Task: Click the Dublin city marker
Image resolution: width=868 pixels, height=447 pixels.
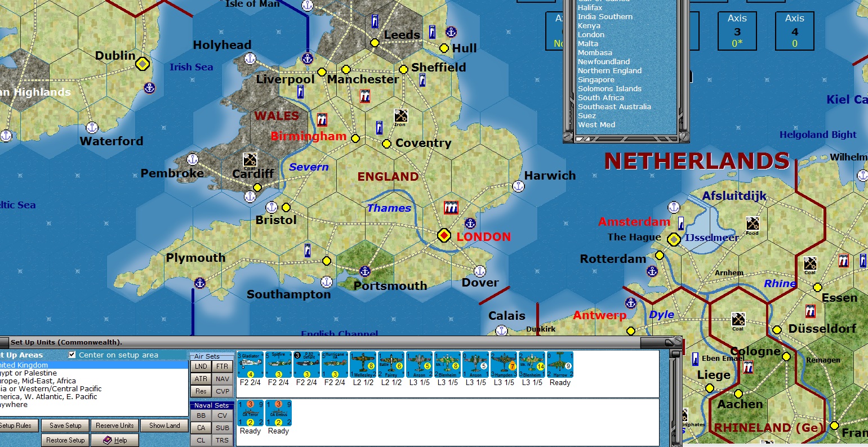Action: [143, 64]
